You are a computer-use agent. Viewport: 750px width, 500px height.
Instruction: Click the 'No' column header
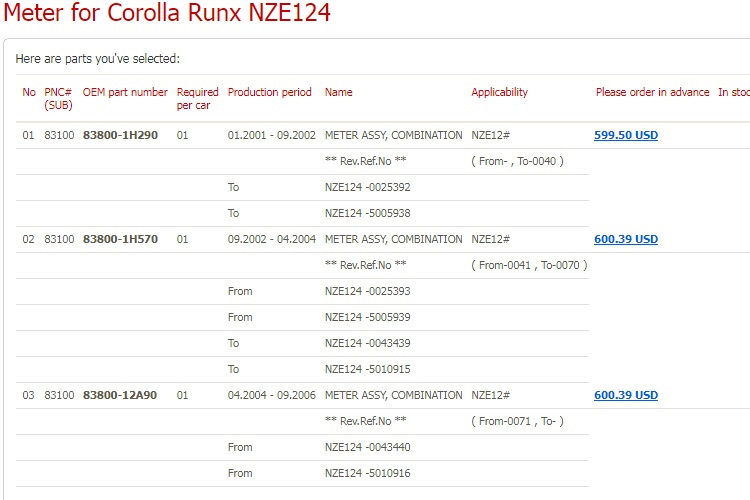(x=29, y=92)
